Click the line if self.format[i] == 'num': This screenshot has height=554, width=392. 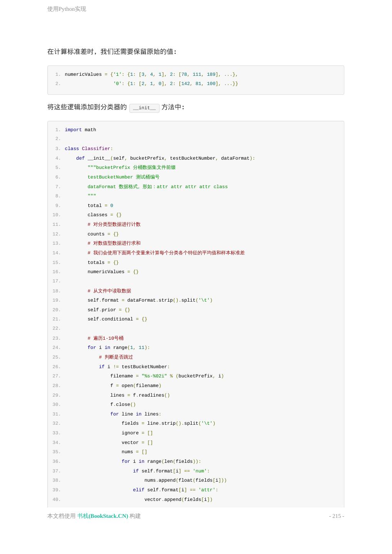171,471
